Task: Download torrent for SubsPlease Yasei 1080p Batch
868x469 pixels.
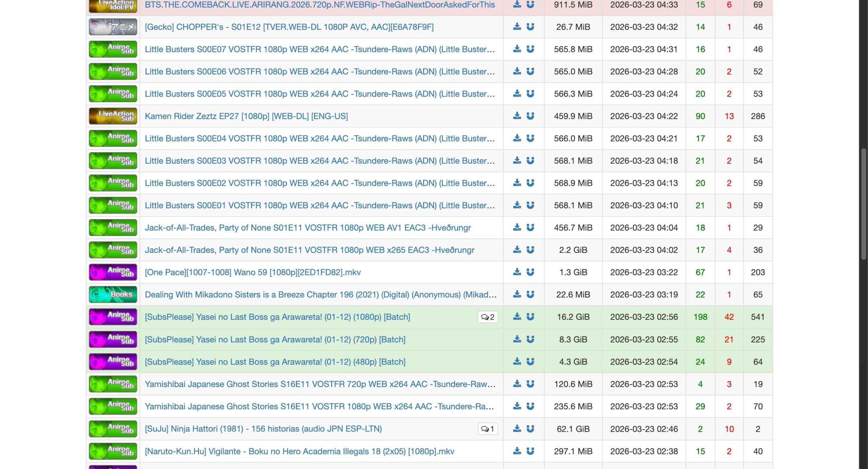Action: [x=517, y=317]
